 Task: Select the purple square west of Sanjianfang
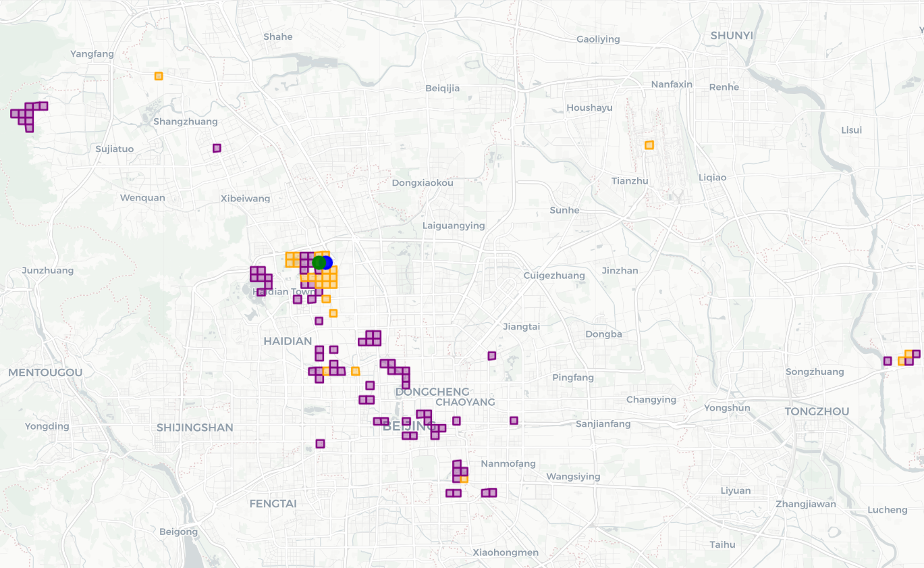[514, 421]
